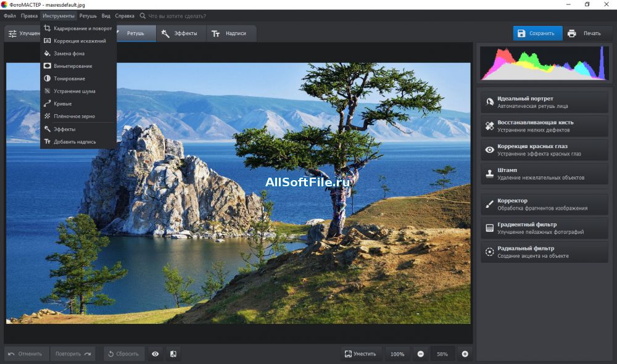Click the Отменить undo button
Screen dimensions: 617x364
tap(27, 354)
